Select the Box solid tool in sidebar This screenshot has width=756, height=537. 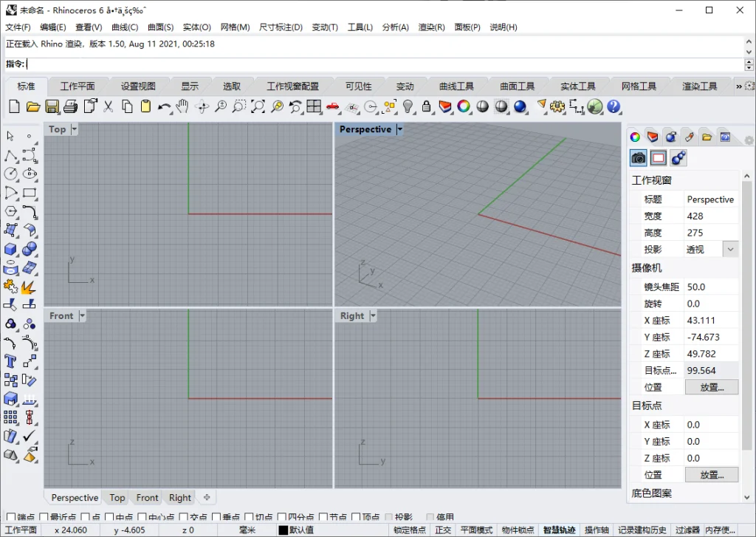(x=10, y=249)
